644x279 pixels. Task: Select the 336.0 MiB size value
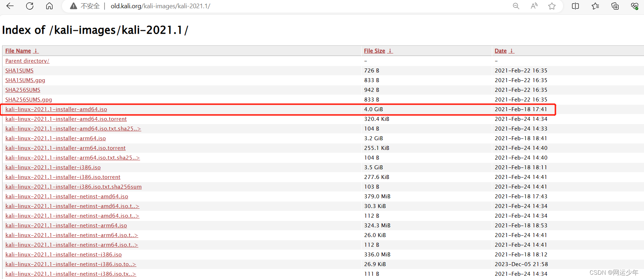[x=377, y=255]
